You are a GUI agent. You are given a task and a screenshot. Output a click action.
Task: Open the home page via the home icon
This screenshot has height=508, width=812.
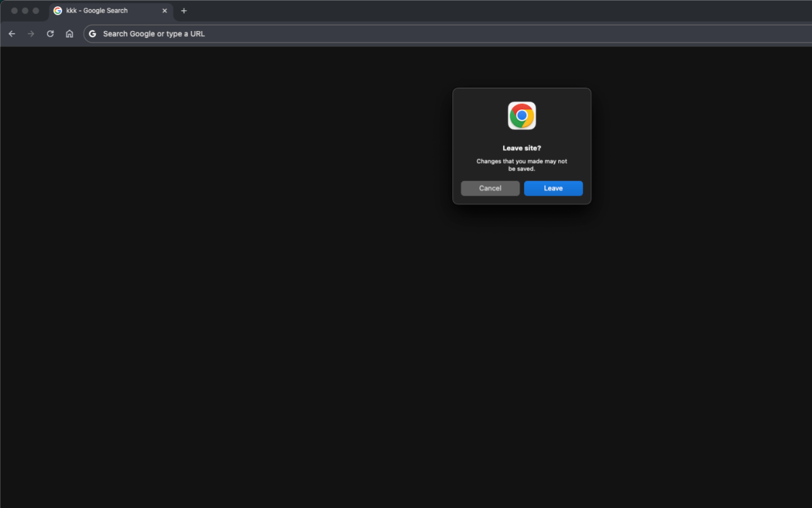pyautogui.click(x=69, y=34)
